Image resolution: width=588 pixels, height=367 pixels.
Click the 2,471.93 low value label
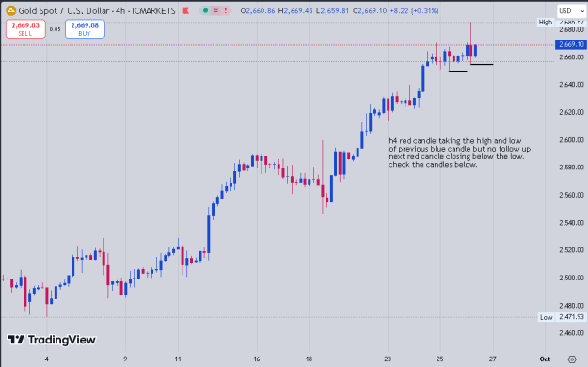coord(571,317)
